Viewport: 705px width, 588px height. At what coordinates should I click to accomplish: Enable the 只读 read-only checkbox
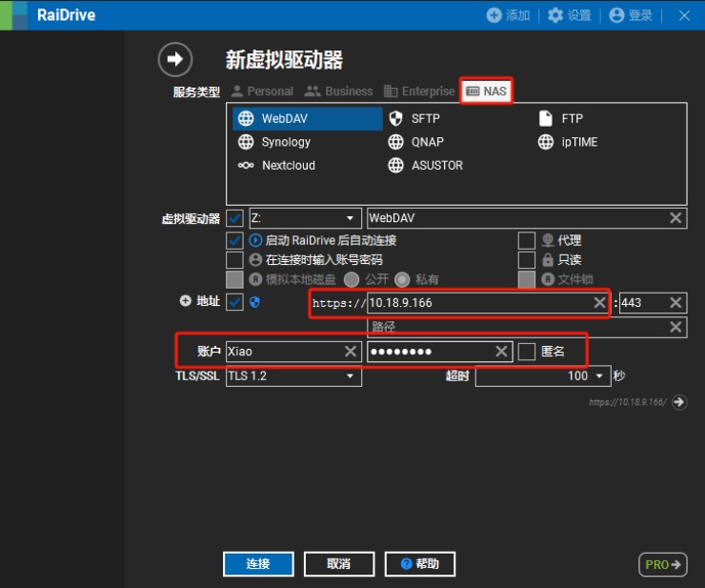tap(527, 260)
